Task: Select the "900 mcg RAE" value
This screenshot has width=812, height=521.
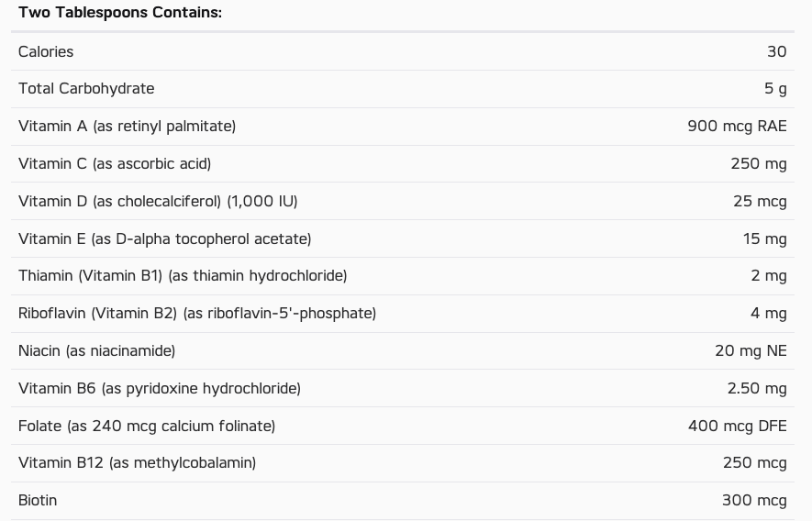Action: click(737, 127)
